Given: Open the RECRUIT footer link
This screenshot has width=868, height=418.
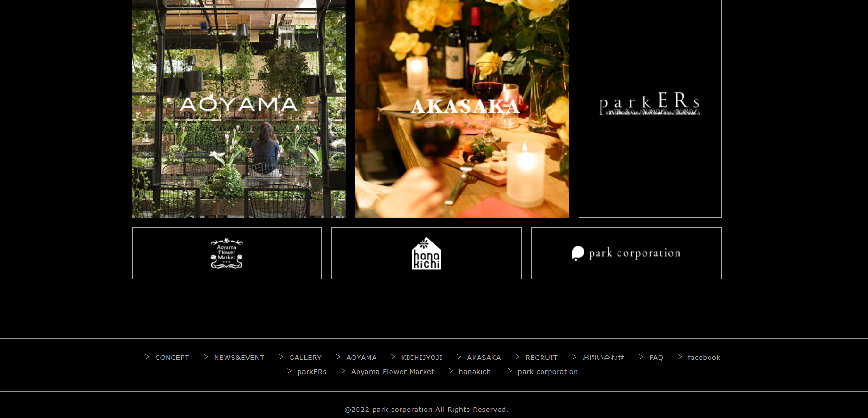Looking at the screenshot, I should (x=542, y=358).
